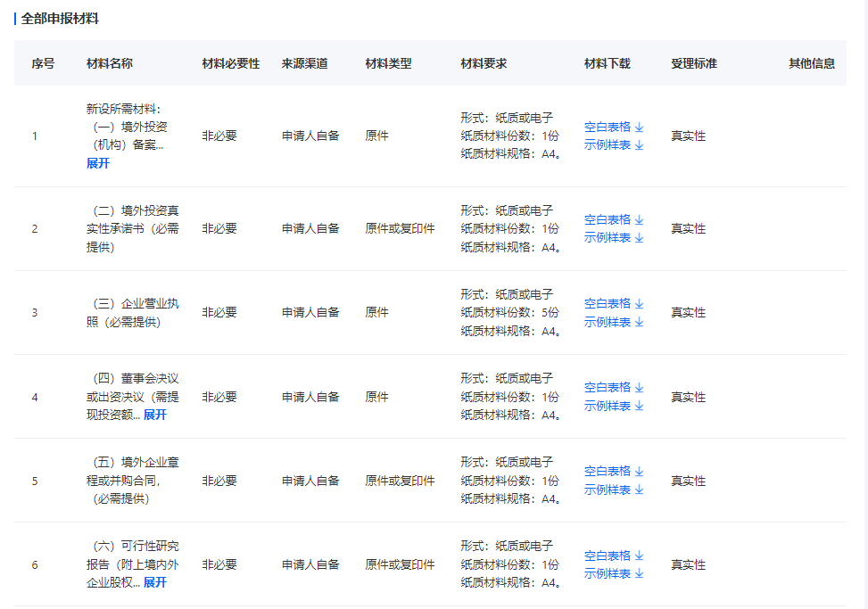Click download arrow beside row 5 示例样表

639,490
